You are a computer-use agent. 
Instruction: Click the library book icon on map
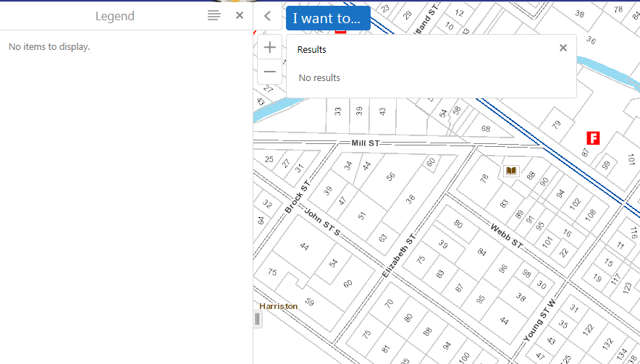pyautogui.click(x=511, y=170)
